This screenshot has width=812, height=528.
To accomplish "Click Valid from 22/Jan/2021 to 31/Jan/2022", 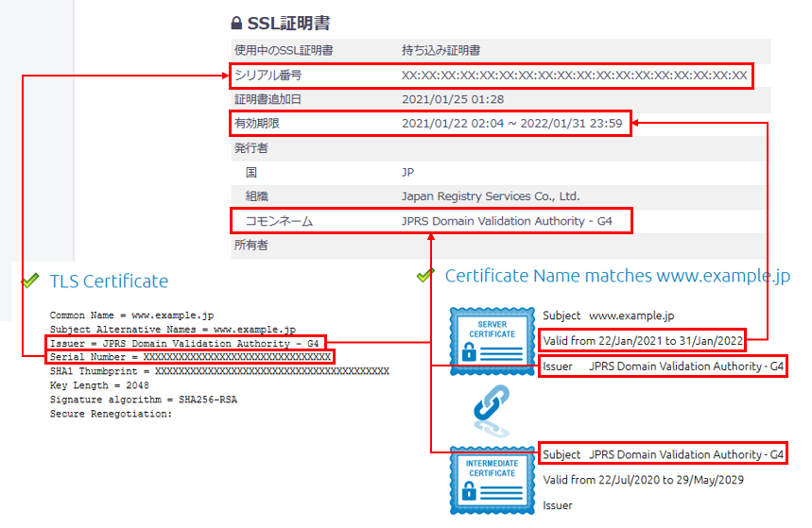I will pos(643,341).
